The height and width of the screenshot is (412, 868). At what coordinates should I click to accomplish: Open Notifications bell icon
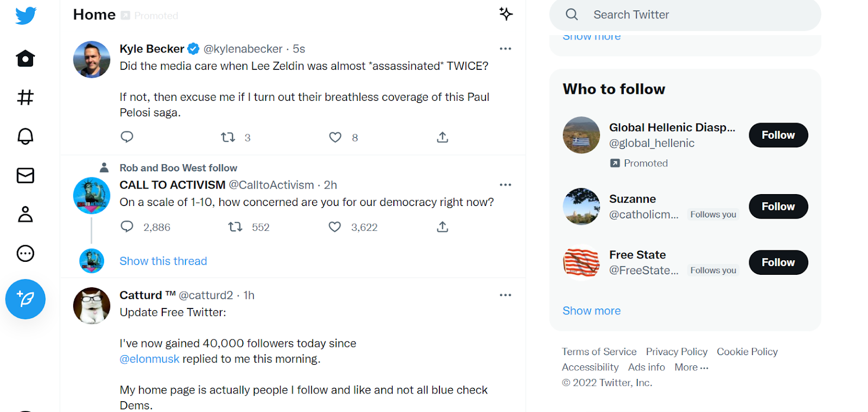pyautogui.click(x=25, y=136)
